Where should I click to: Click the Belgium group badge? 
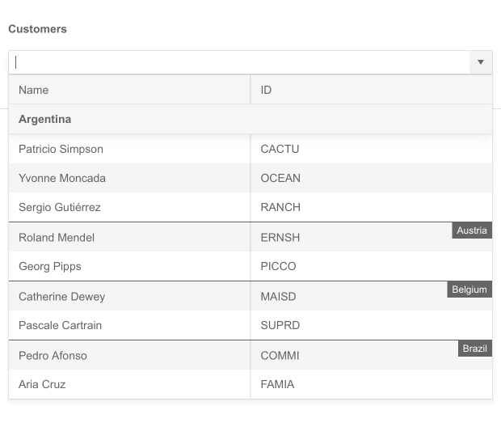pos(469,290)
